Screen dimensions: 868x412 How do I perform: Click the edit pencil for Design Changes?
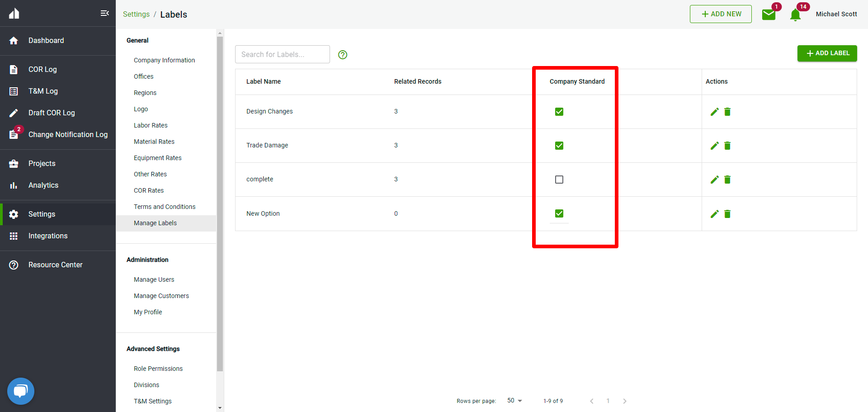(714, 112)
